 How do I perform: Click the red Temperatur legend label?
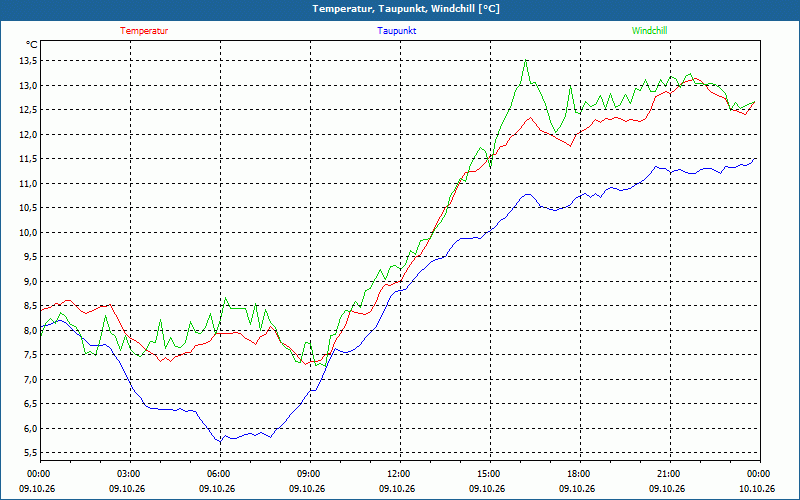tap(144, 31)
